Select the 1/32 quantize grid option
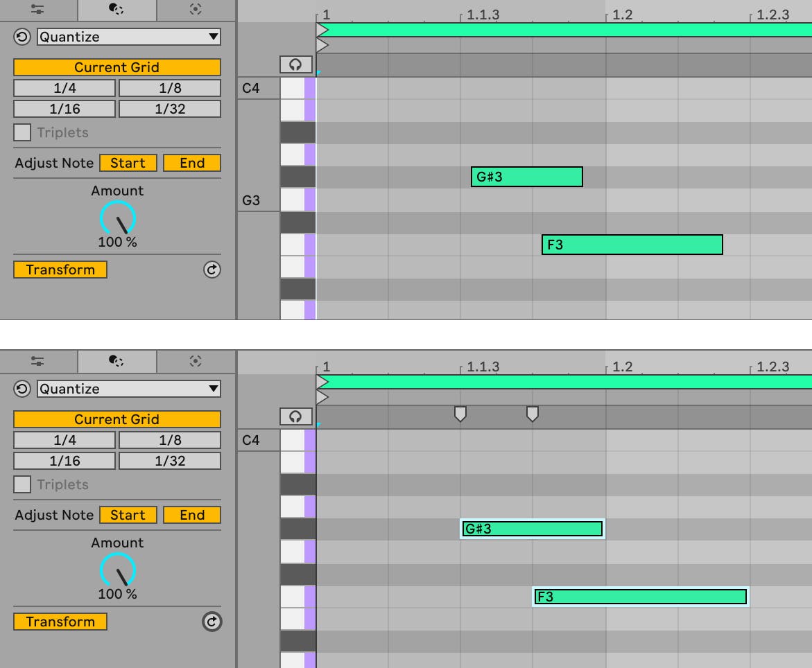 coord(169,109)
